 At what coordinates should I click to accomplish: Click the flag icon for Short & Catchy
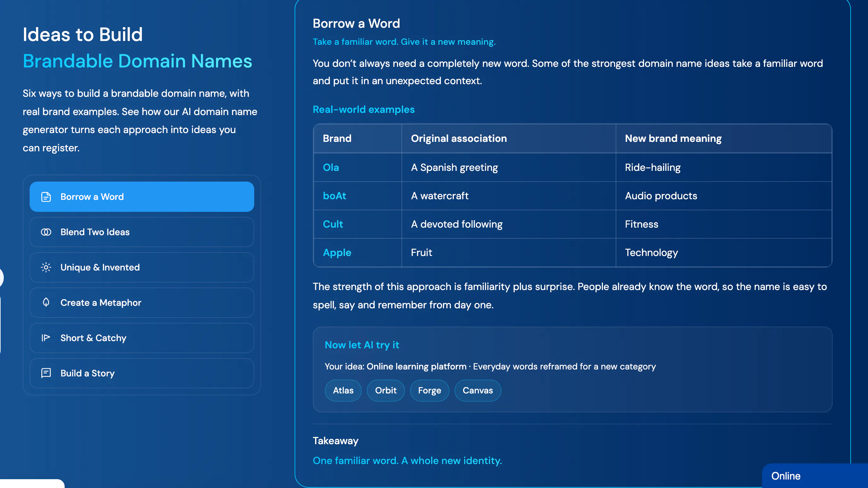[x=46, y=338]
